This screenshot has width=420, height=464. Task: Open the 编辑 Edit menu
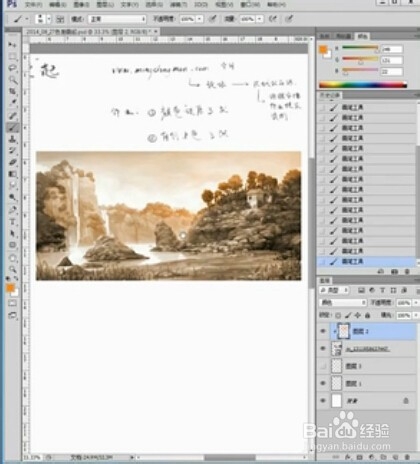(58, 5)
